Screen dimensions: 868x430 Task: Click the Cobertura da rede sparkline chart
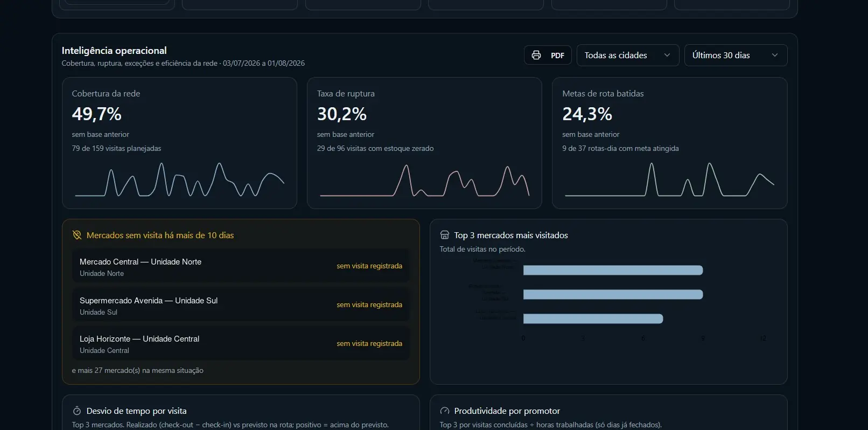(179, 179)
